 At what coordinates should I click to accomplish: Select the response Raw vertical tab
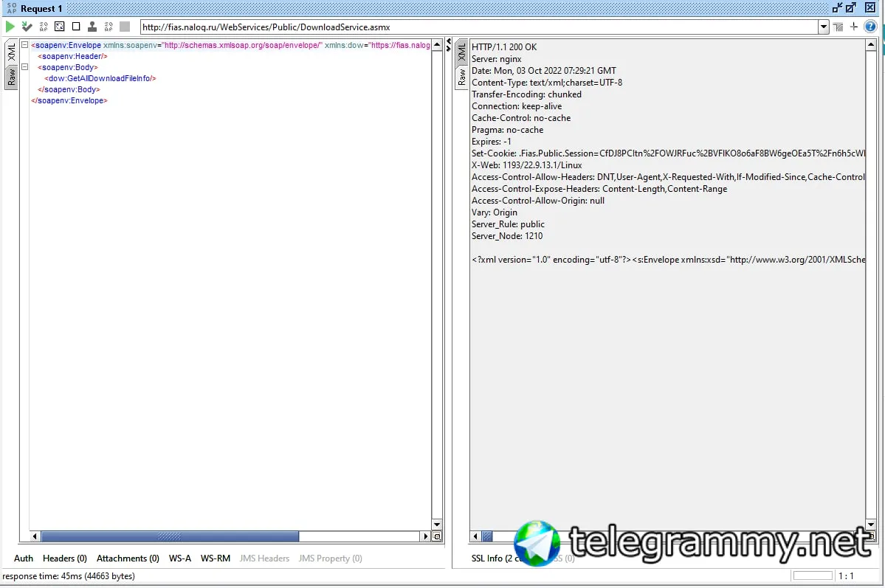coord(461,77)
